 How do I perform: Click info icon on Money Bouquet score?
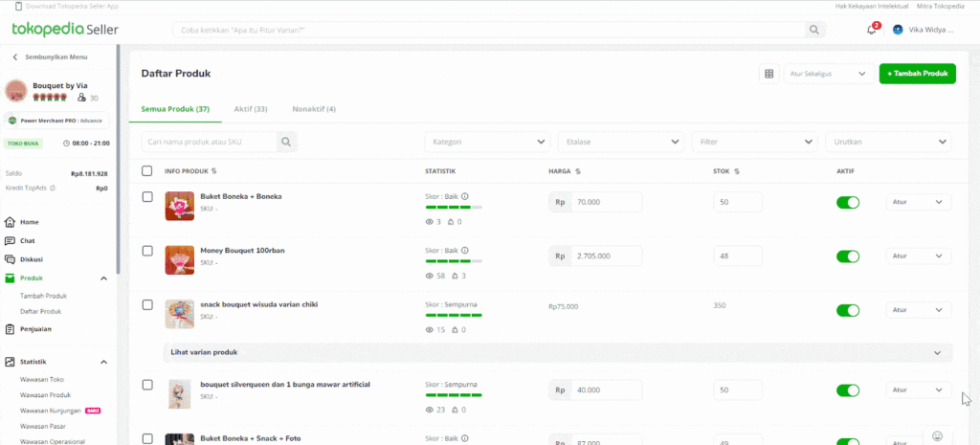point(465,250)
